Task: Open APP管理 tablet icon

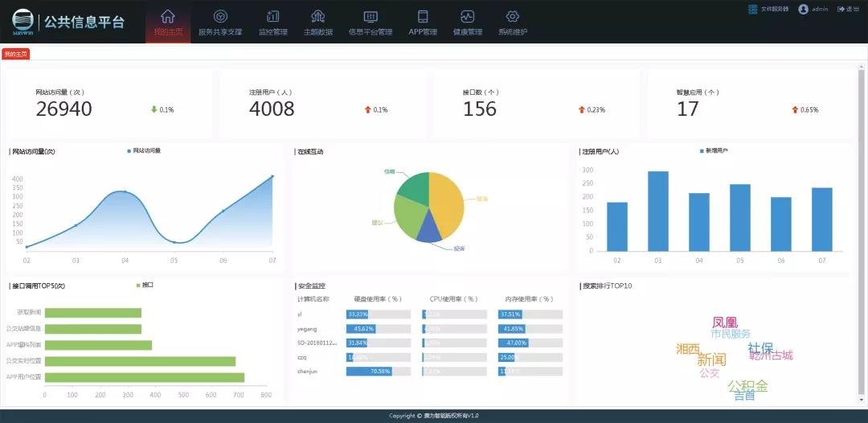Action: 423,17
